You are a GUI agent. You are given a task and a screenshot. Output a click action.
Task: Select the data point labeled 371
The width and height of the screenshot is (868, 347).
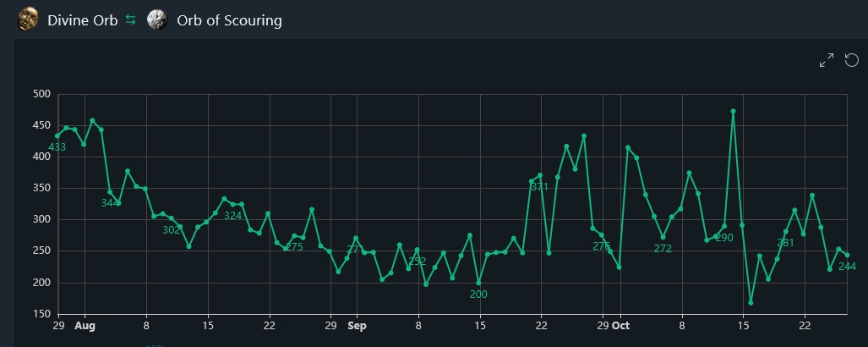[540, 175]
